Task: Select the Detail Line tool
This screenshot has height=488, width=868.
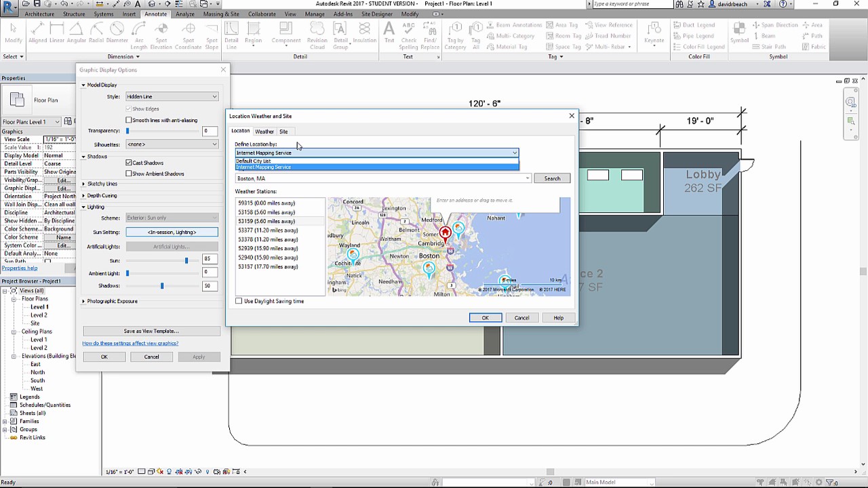Action: pyautogui.click(x=231, y=37)
